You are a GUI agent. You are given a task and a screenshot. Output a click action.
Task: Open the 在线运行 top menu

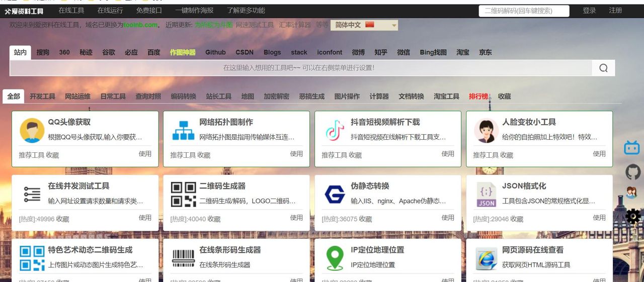[x=110, y=11]
